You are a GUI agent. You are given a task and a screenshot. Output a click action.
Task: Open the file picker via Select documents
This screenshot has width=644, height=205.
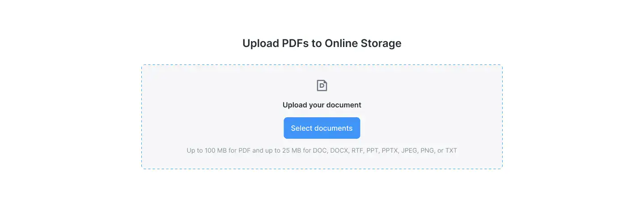(x=322, y=128)
